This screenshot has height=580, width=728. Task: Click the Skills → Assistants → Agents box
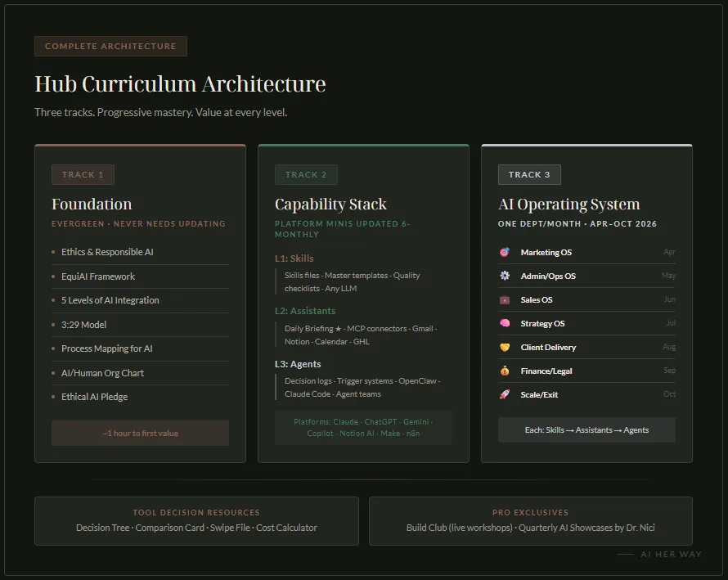pyautogui.click(x=586, y=429)
